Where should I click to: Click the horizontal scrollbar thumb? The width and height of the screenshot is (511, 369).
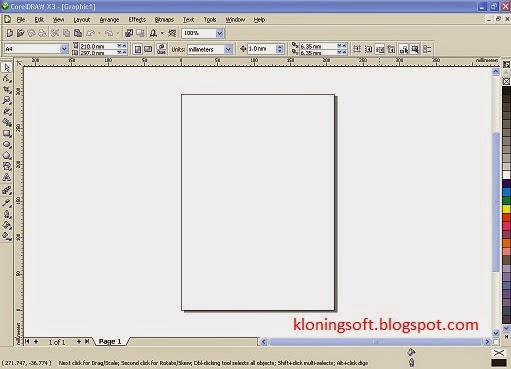coord(375,342)
